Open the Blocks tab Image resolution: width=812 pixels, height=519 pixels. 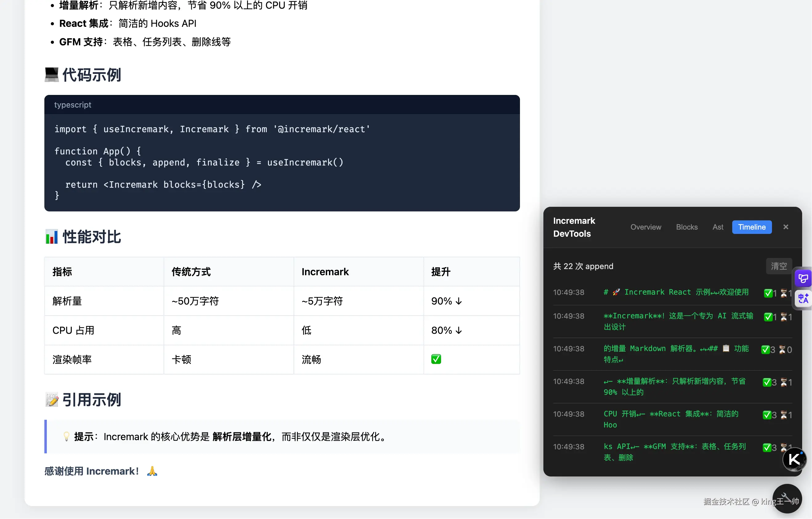pyautogui.click(x=687, y=227)
